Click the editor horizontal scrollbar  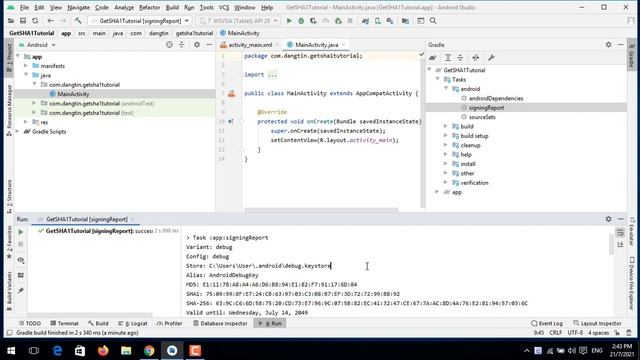click(x=321, y=210)
